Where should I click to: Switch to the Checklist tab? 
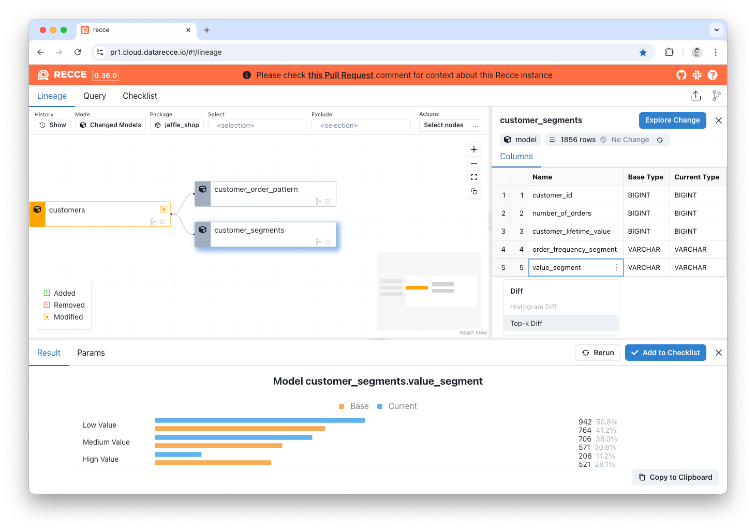pyautogui.click(x=140, y=96)
